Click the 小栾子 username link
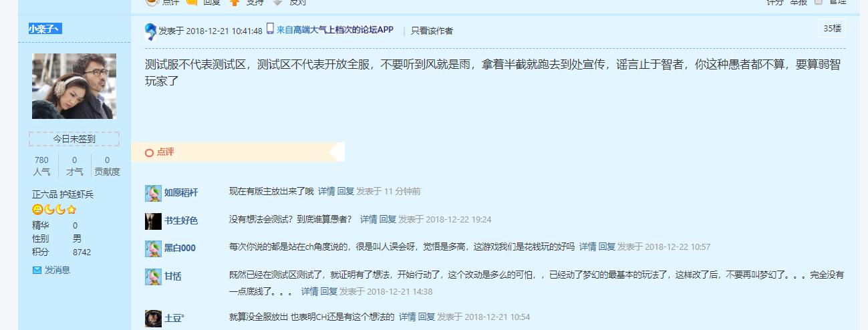The height and width of the screenshot is (330, 868). pyautogui.click(x=44, y=29)
